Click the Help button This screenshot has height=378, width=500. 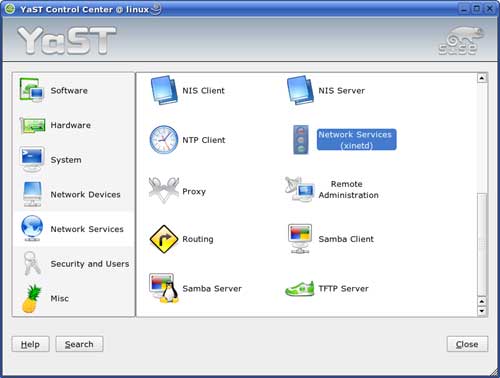coord(30,344)
